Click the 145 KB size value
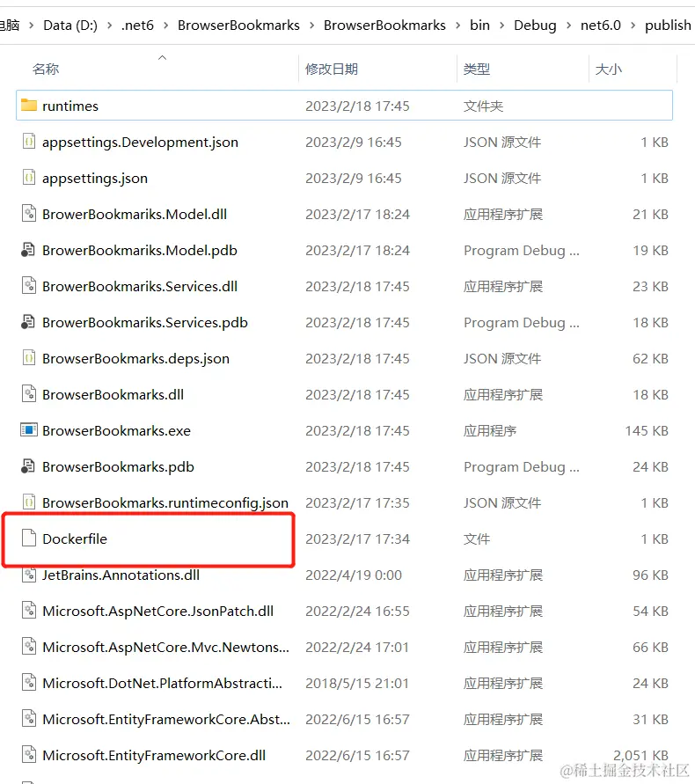This screenshot has width=695, height=784. pyautogui.click(x=647, y=430)
